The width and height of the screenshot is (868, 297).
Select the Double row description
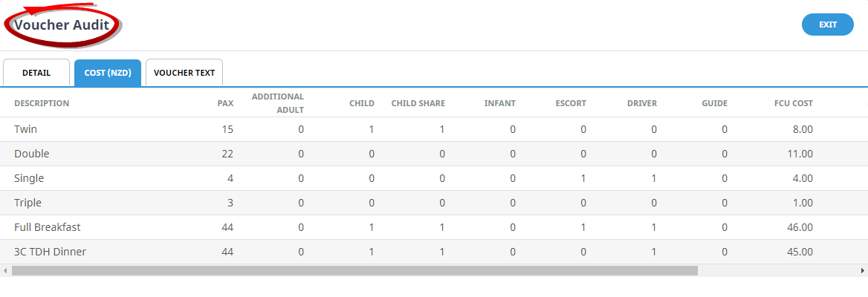[x=32, y=154]
